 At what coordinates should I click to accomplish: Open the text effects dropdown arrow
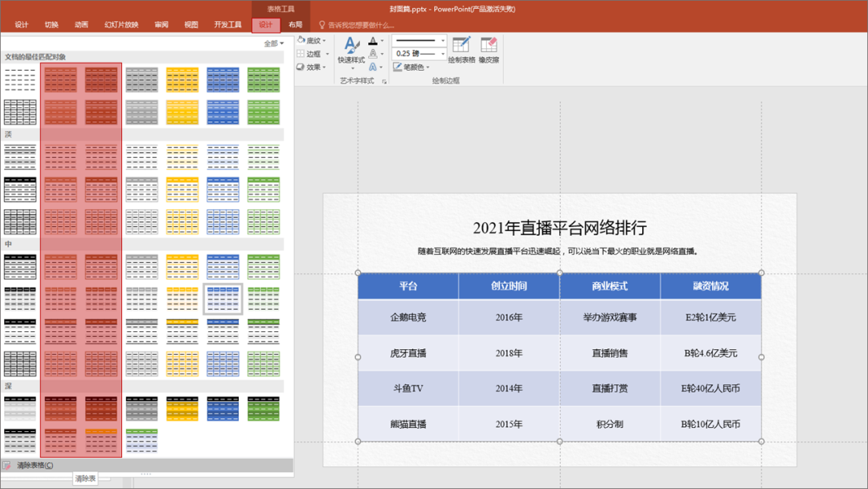382,67
